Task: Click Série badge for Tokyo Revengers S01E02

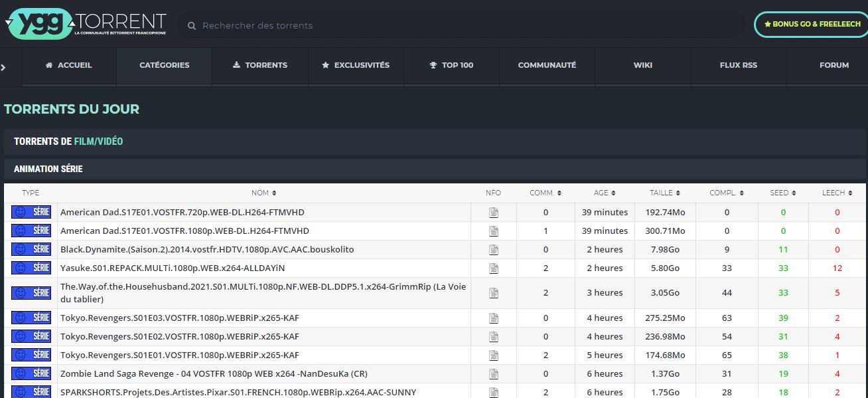Action: click(31, 336)
